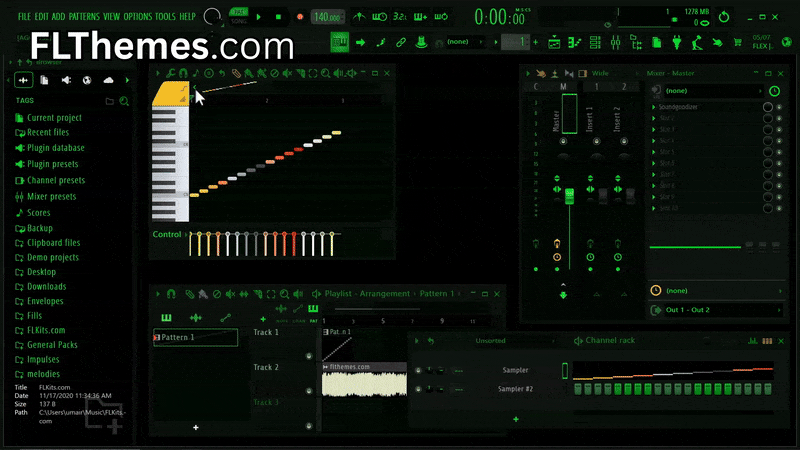Image resolution: width=800 pixels, height=450 pixels.
Task: Mute Track 1 with its toggle dot
Action: [309, 356]
